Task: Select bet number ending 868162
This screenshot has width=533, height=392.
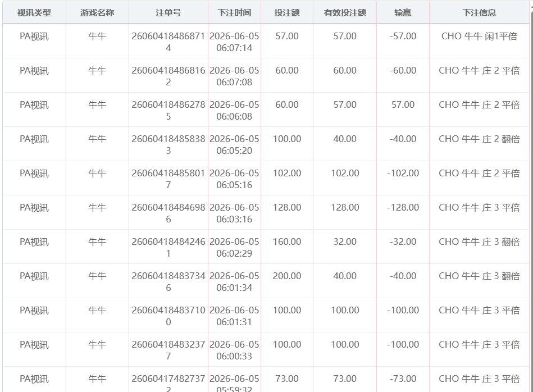Action: [168, 76]
